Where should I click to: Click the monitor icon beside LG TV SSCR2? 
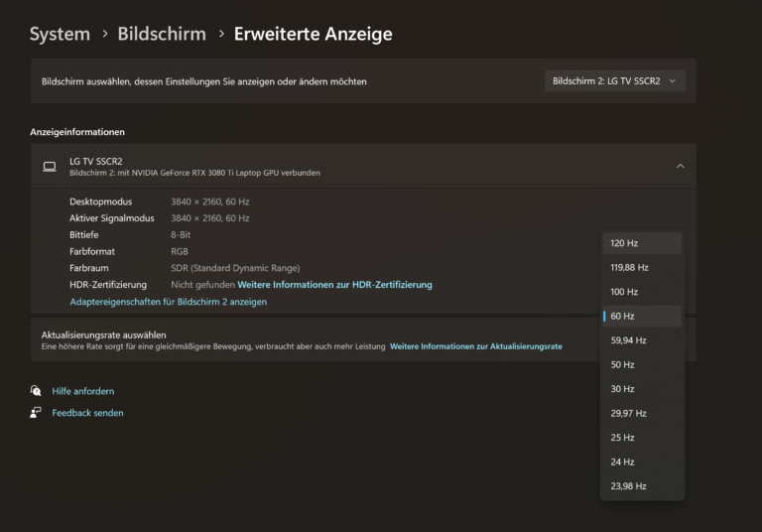(x=49, y=167)
